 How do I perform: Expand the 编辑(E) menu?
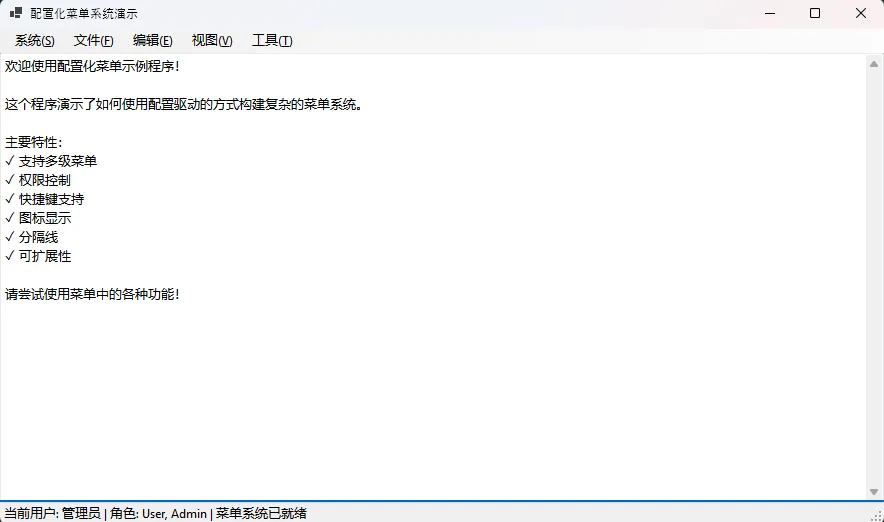(x=153, y=41)
